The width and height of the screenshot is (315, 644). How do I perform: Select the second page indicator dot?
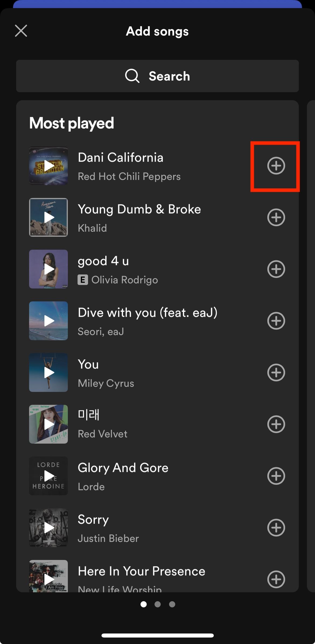click(157, 604)
